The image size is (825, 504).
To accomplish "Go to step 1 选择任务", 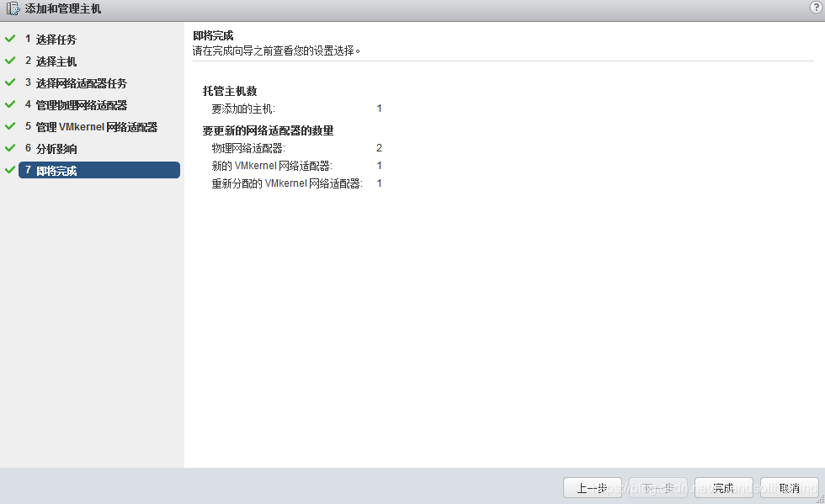I will (x=51, y=40).
